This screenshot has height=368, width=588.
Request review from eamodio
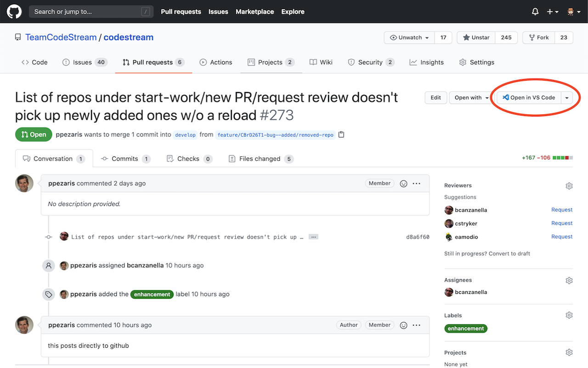(562, 236)
